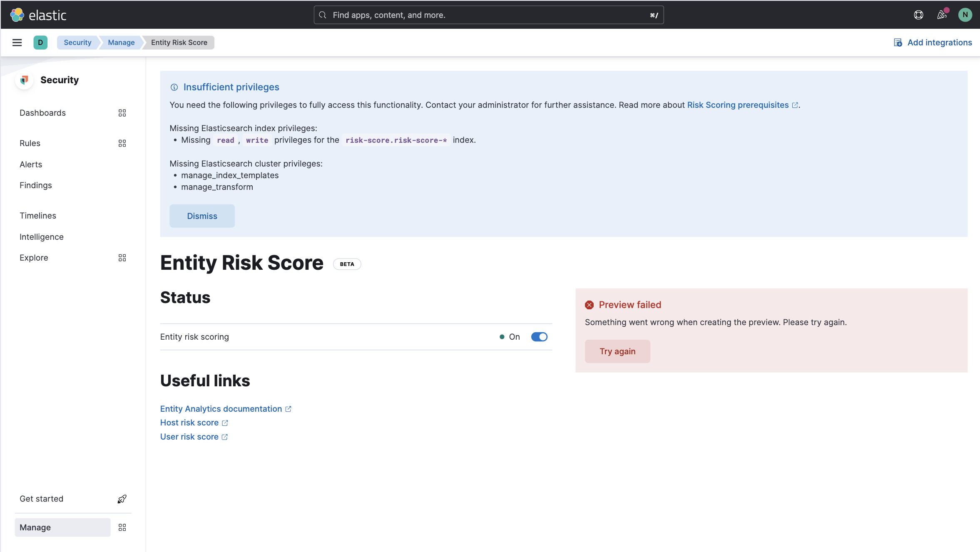Click the On status label
The image size is (980, 552).
point(514,337)
